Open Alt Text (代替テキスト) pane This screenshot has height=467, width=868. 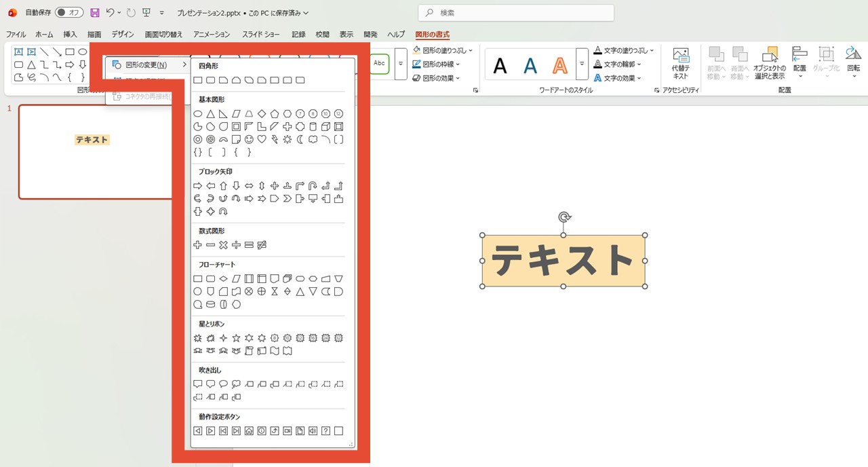click(x=680, y=64)
